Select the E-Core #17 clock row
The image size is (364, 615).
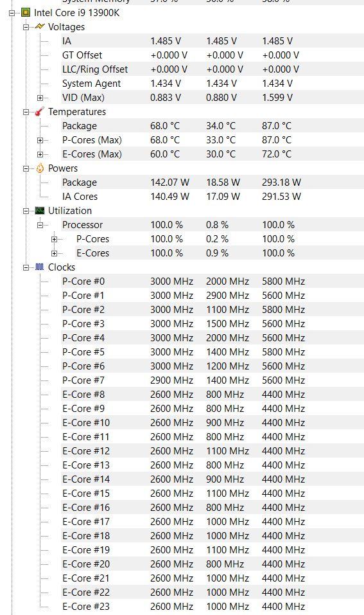coord(212,521)
